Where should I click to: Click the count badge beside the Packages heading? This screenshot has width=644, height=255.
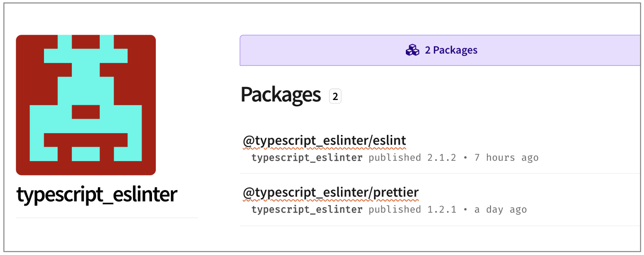tap(335, 97)
